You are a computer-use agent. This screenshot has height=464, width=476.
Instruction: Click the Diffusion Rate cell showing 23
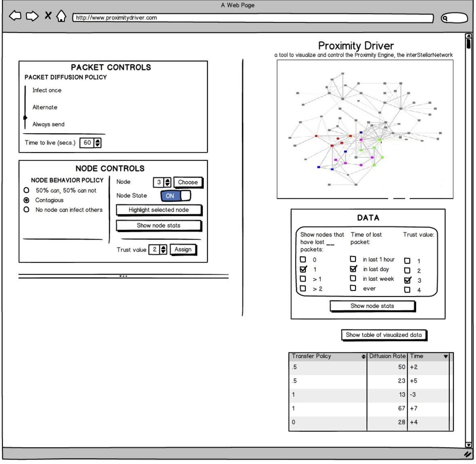pos(387,381)
